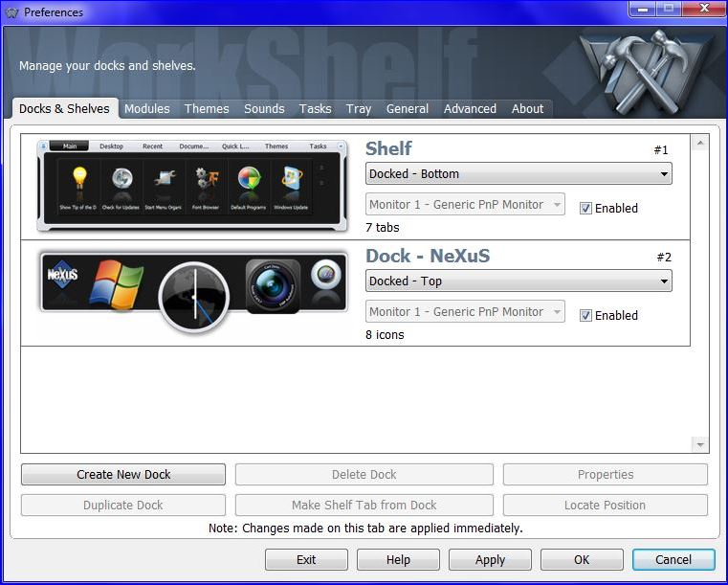
Task: Select the Desktop tab in Shelf preview
Action: click(111, 146)
